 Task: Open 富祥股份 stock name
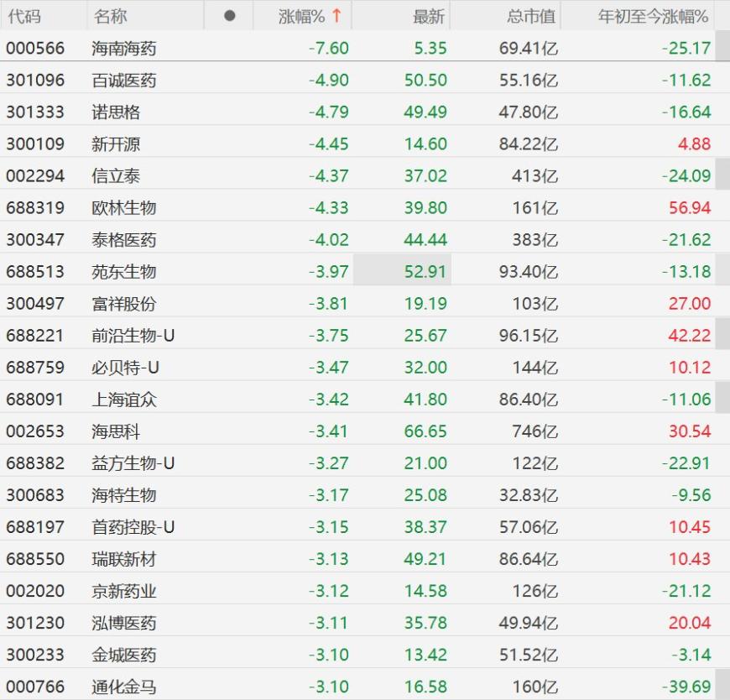[124, 304]
